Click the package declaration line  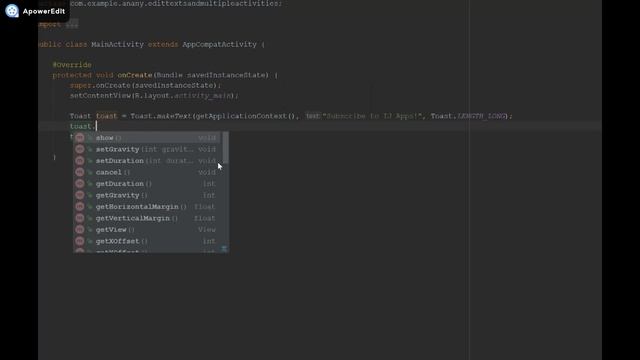(x=160, y=4)
